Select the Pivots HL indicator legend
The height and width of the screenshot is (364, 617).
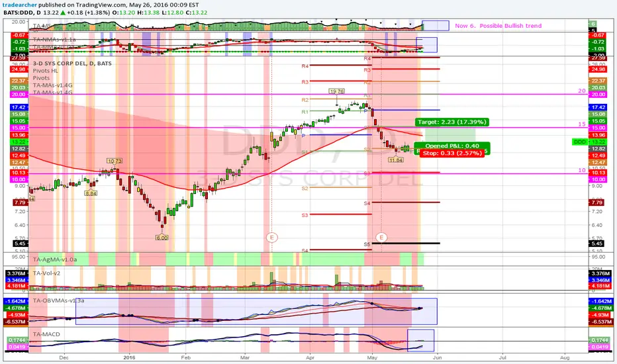click(45, 71)
